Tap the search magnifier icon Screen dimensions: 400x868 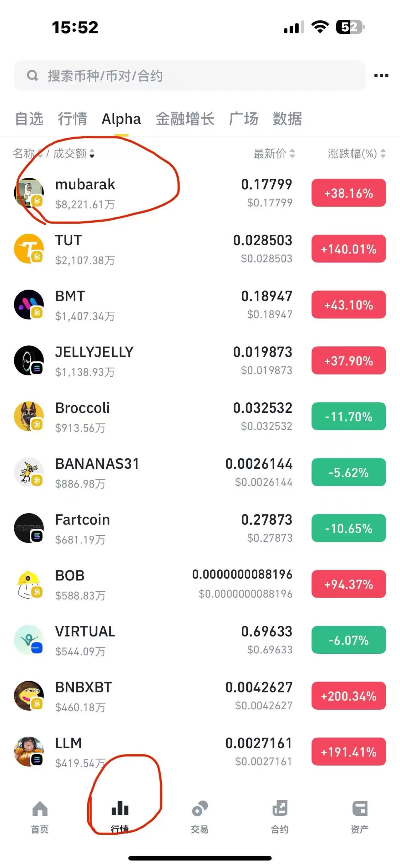click(x=32, y=75)
